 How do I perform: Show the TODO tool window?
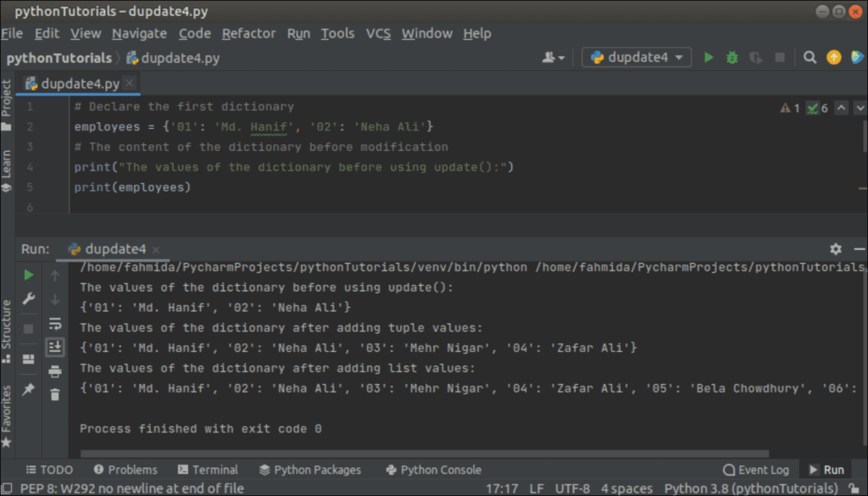point(49,469)
